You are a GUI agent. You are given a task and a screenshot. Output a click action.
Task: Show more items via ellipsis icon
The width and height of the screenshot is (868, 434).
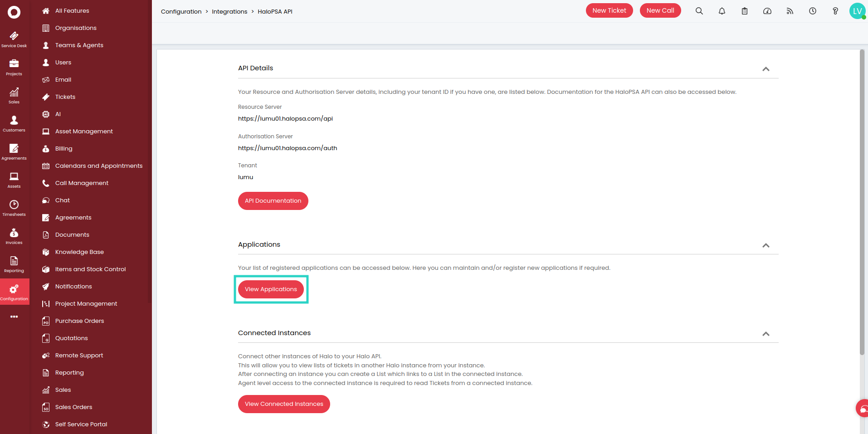pyautogui.click(x=14, y=317)
